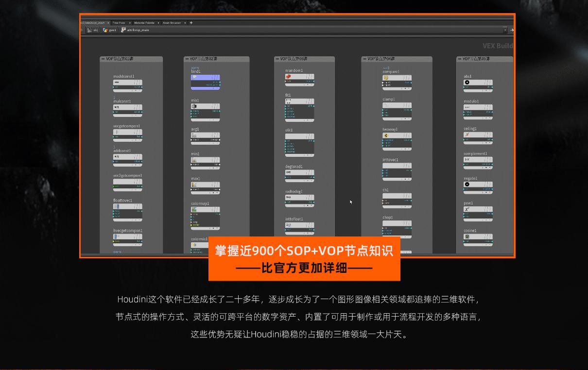
Task: Collapse the VOP节点第01讲 network box
Action: click(x=103, y=59)
